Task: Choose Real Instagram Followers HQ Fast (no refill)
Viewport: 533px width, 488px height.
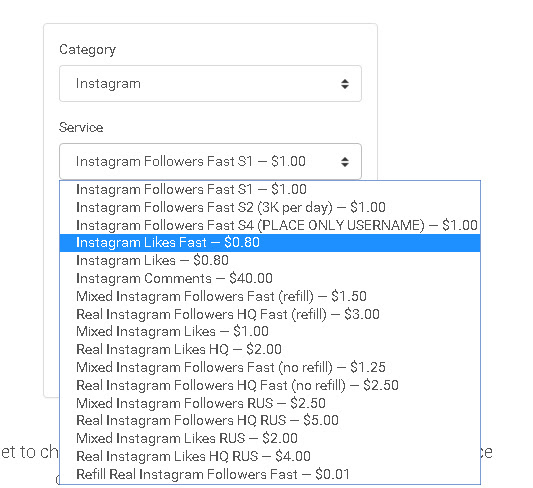Action: click(270, 385)
